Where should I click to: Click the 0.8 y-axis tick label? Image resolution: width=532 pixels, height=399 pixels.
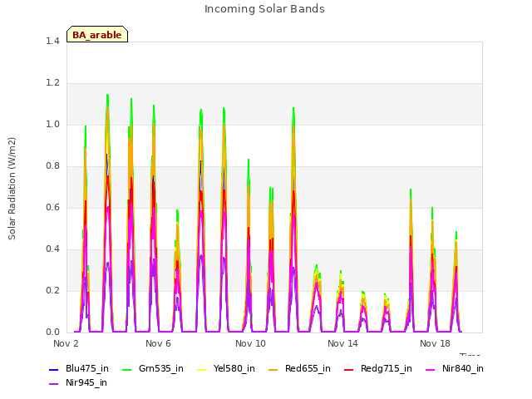52,166
